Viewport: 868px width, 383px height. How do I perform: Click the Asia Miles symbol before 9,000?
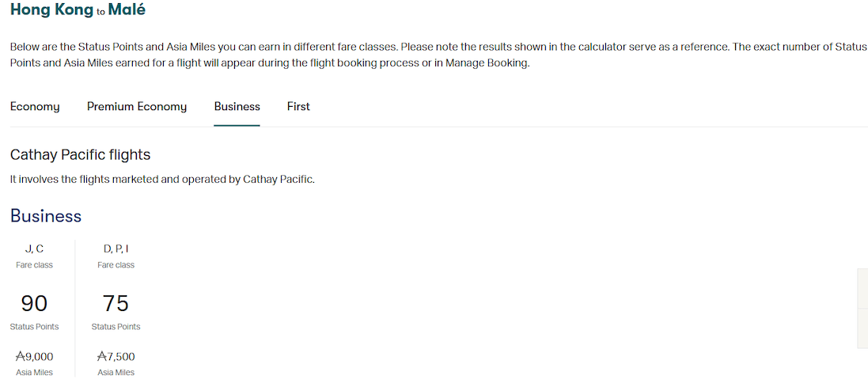tap(21, 357)
